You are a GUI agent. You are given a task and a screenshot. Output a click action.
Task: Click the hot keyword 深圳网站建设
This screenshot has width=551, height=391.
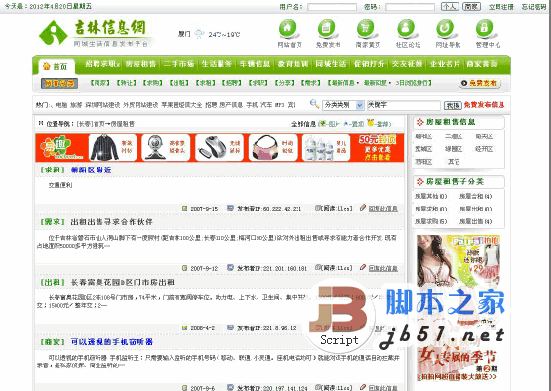coord(103,105)
